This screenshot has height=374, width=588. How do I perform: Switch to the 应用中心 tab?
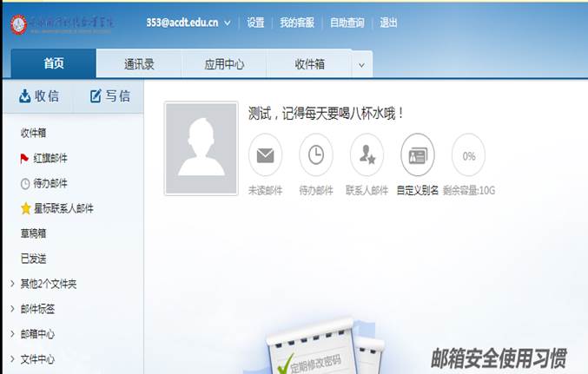tap(224, 64)
